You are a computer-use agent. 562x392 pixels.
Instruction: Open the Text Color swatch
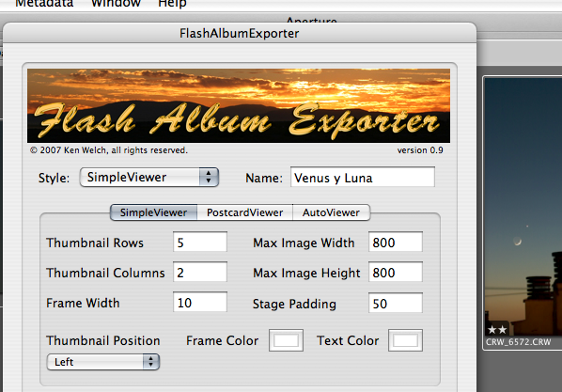coord(405,340)
